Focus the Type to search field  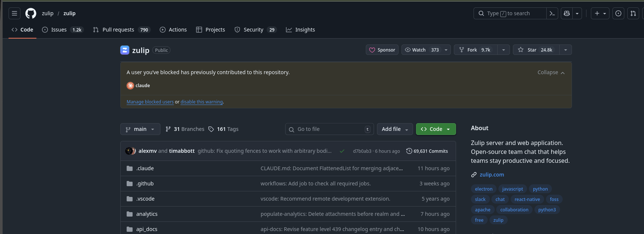[x=510, y=13]
